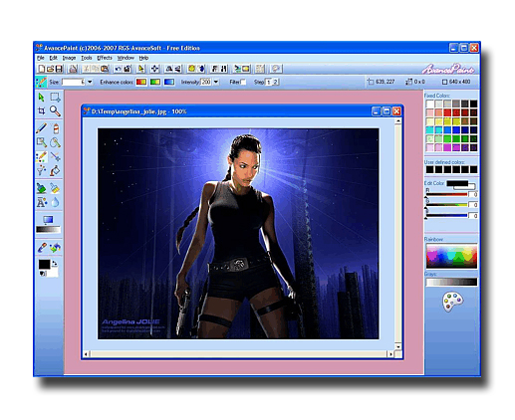Select the green stamp tool
515x420 pixels.
click(x=41, y=188)
